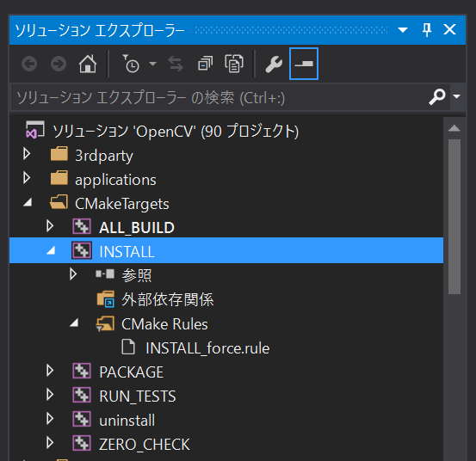The image size is (476, 461).
Task: Click the open CMakeTargets folder icon
Action: [x=59, y=202]
